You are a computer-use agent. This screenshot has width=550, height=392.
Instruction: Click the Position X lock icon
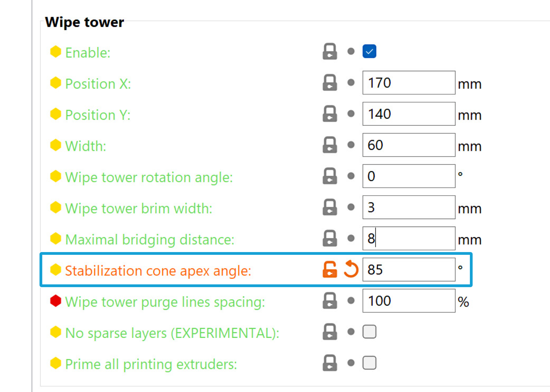point(330,83)
